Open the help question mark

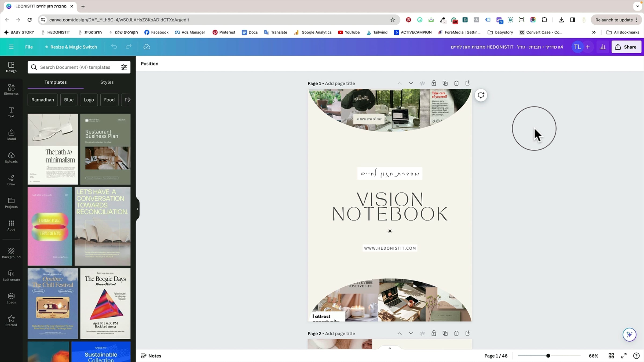pyautogui.click(x=636, y=356)
